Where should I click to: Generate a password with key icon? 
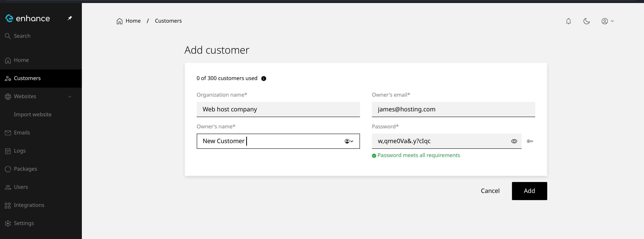(530, 141)
